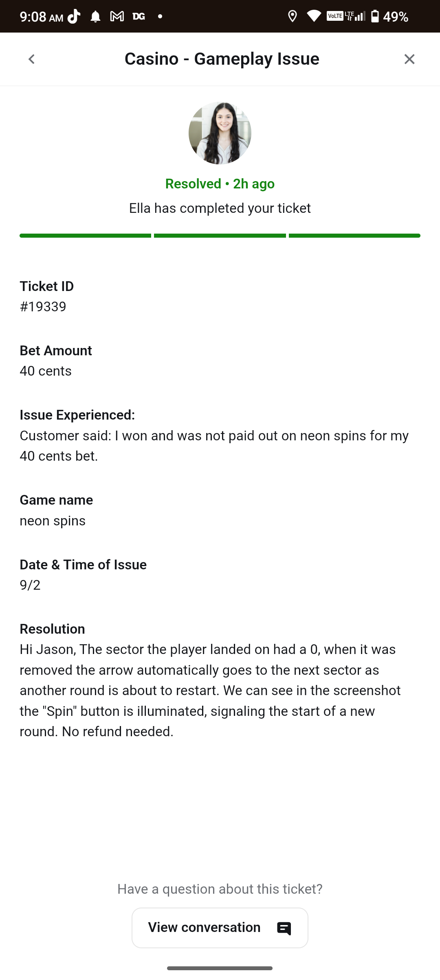Tap the back arrow in the header
The width and height of the screenshot is (440, 980).
(x=31, y=59)
